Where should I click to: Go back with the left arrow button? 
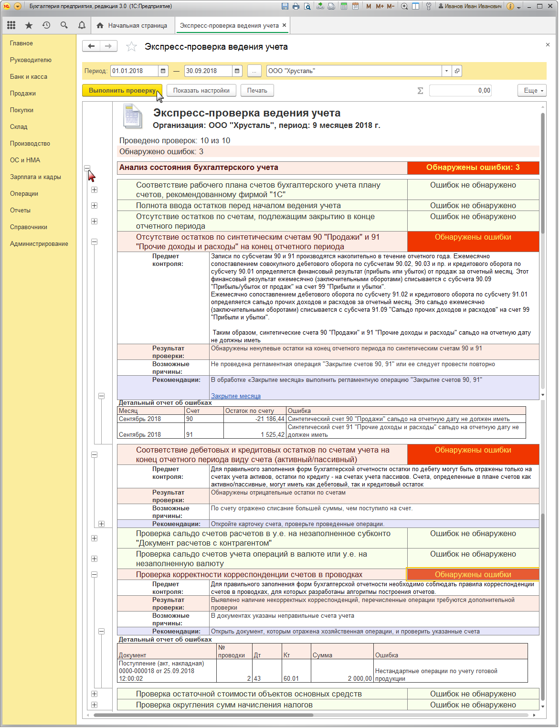point(91,46)
